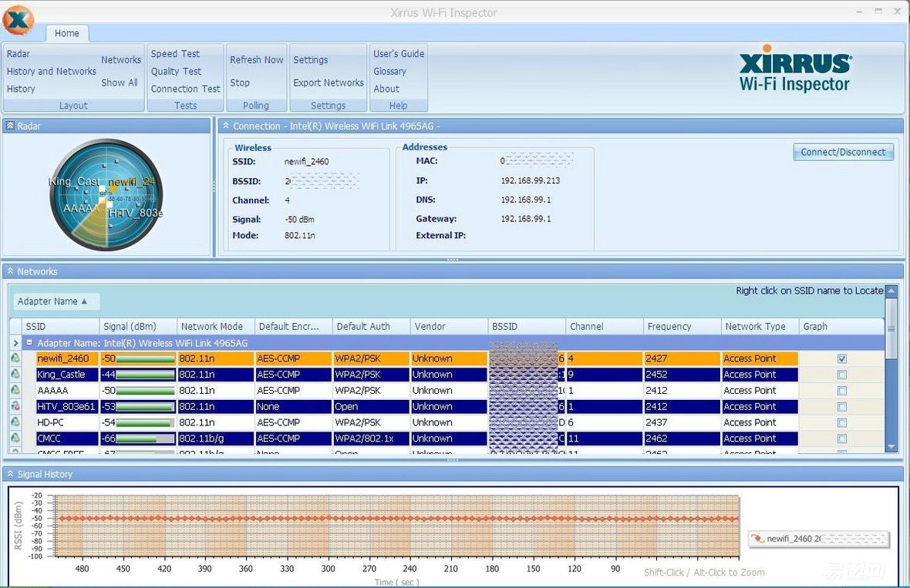
Task: Select the History layout
Action: point(21,89)
